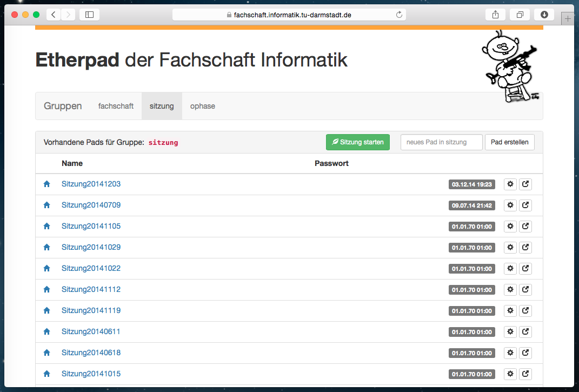This screenshot has height=392, width=579.
Task: Click external link icon for Sitzung20141119
Action: point(525,310)
